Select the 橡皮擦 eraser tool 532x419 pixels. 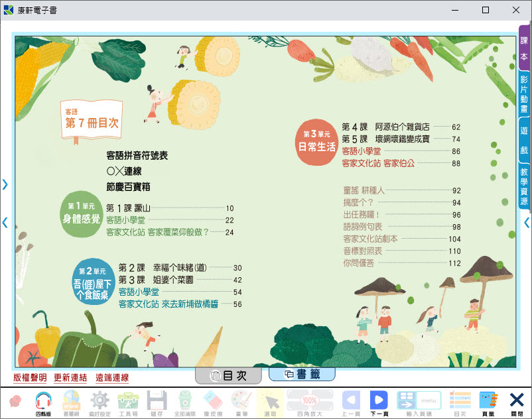pyautogui.click(x=213, y=402)
